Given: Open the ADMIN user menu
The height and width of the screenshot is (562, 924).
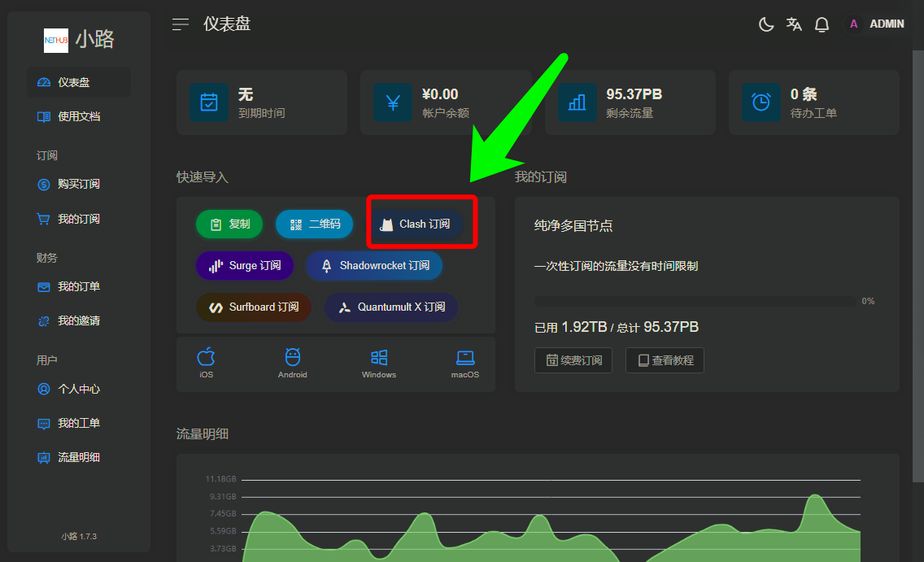Looking at the screenshot, I should (x=875, y=24).
